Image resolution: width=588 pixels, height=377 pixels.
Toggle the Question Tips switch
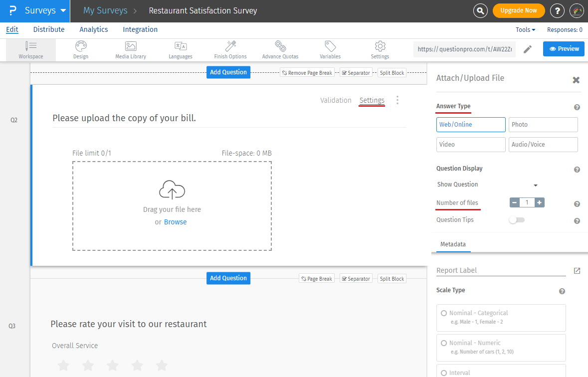(517, 220)
